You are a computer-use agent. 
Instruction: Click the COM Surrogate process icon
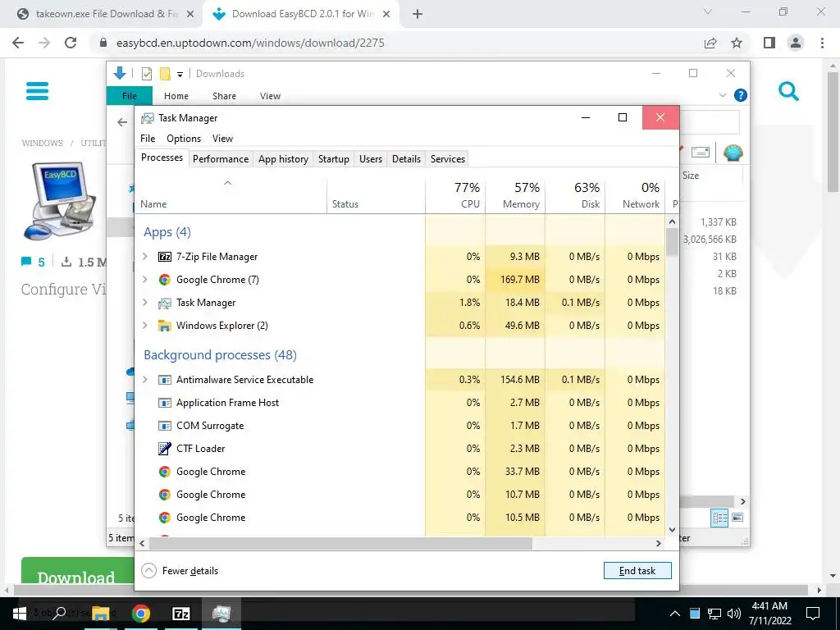(x=164, y=426)
